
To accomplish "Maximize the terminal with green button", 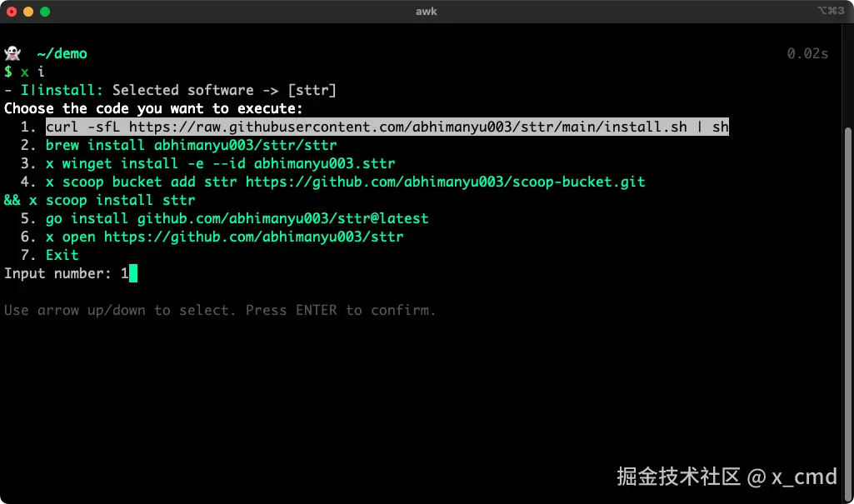I will (x=45, y=12).
